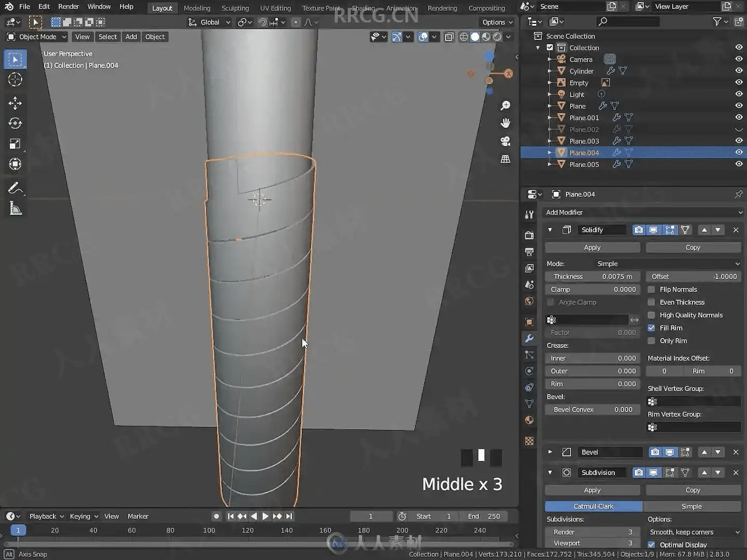Hide Plane.003 with its eye icon

point(739,141)
